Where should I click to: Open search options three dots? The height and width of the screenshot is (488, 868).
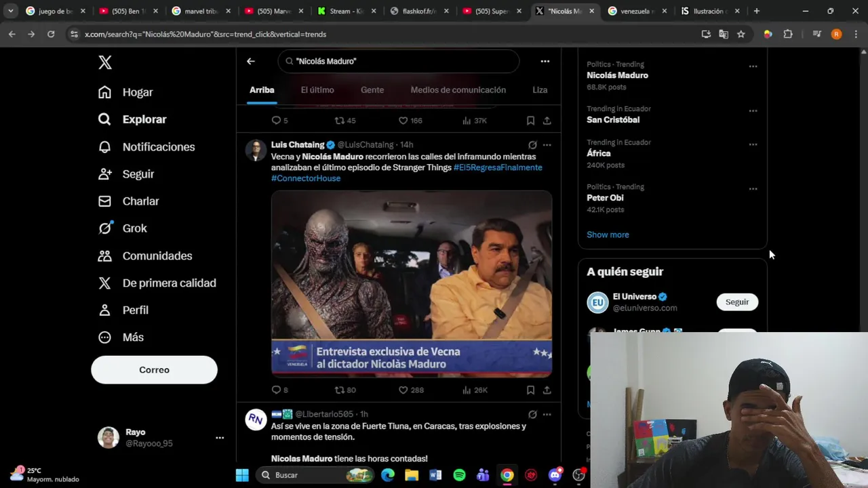click(x=545, y=61)
